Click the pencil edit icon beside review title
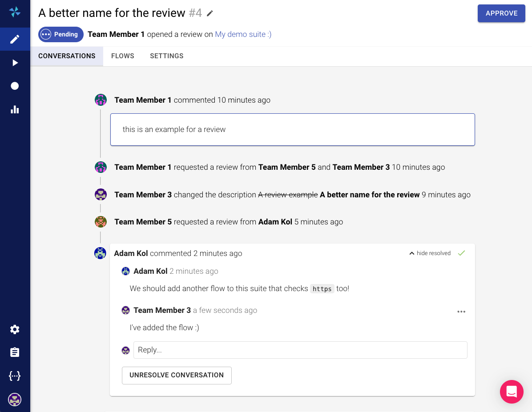The image size is (532, 412). 210,13
